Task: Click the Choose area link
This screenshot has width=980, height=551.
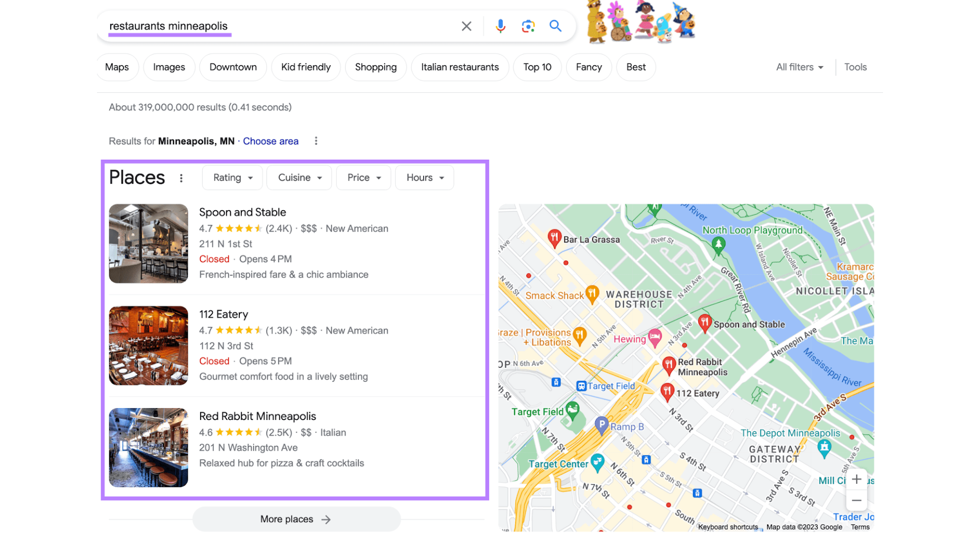Action: (271, 141)
